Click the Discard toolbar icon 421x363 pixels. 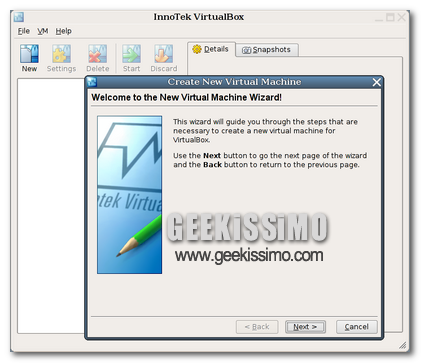click(x=164, y=54)
